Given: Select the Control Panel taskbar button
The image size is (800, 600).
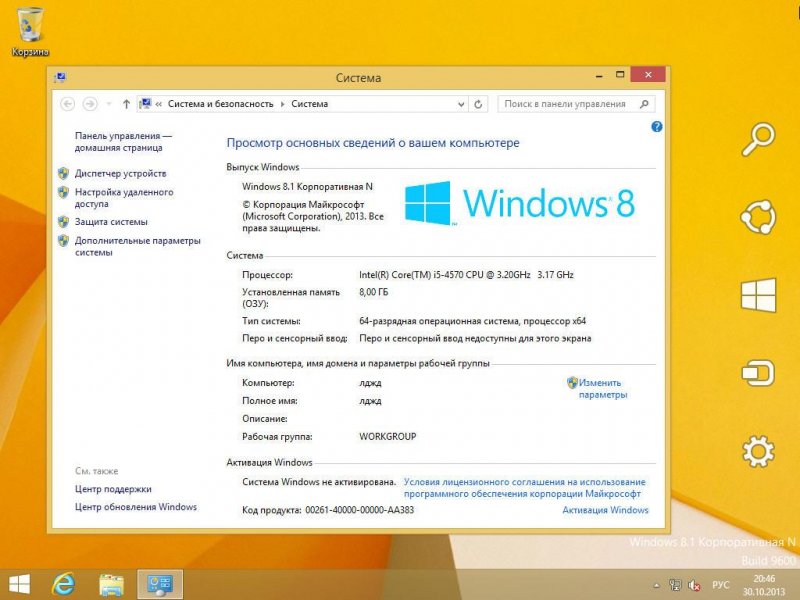Looking at the screenshot, I should (160, 584).
